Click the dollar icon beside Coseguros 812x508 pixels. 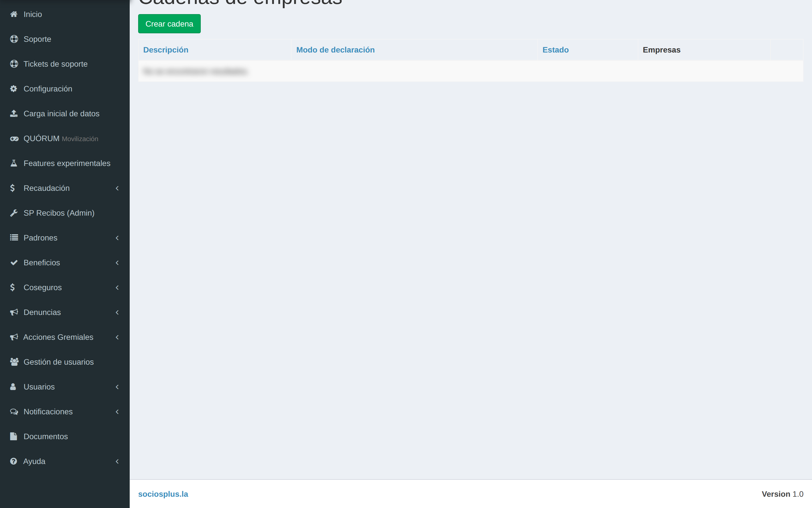coord(12,288)
